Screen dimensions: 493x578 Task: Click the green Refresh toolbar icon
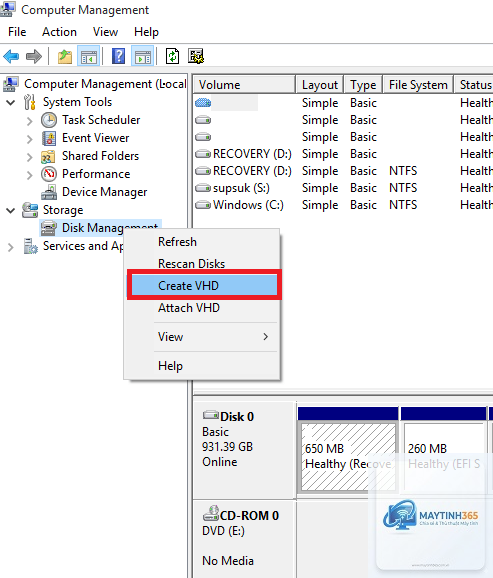pos(172,56)
